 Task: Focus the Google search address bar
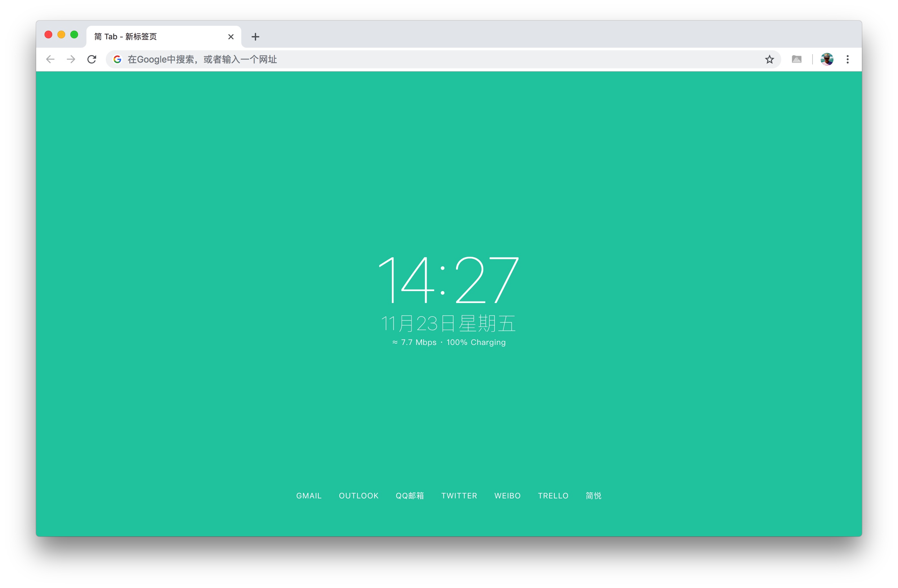415,59
